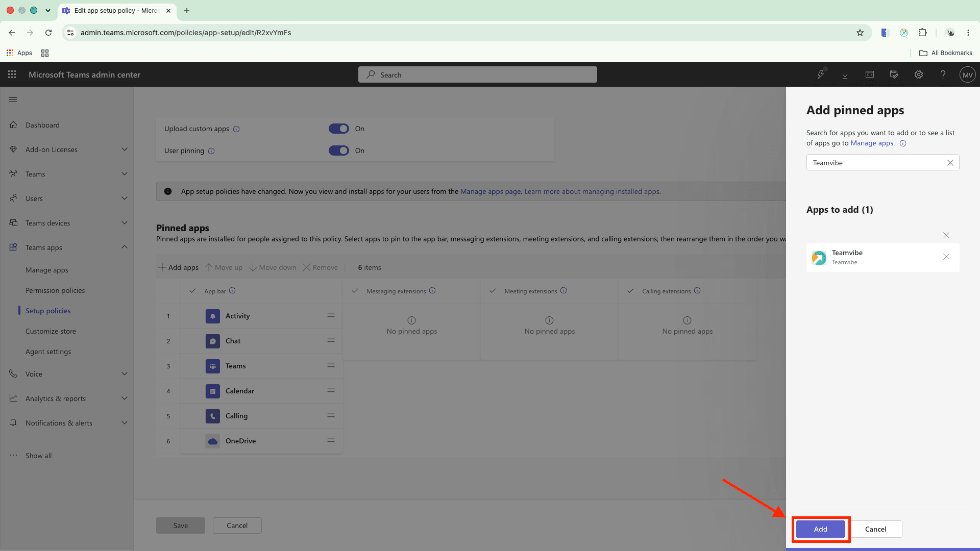Clear the Teamvibe search field
Screen dimensions: 980x551
[950, 163]
